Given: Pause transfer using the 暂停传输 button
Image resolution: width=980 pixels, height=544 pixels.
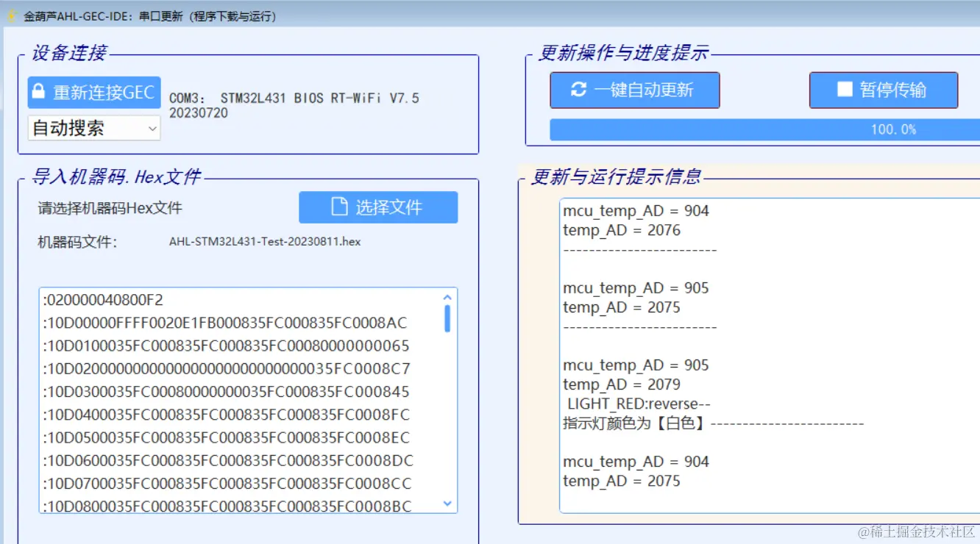Looking at the screenshot, I should (x=882, y=90).
